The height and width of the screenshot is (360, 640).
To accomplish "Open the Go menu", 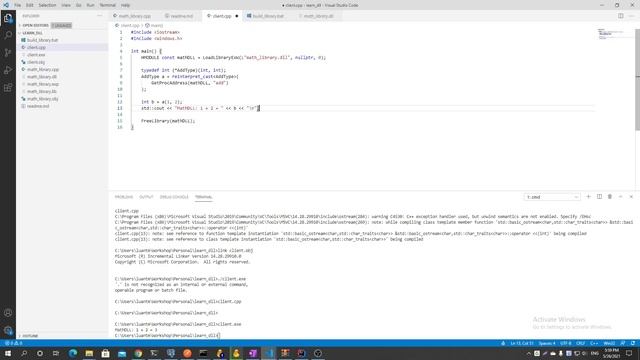I will tap(79, 5).
